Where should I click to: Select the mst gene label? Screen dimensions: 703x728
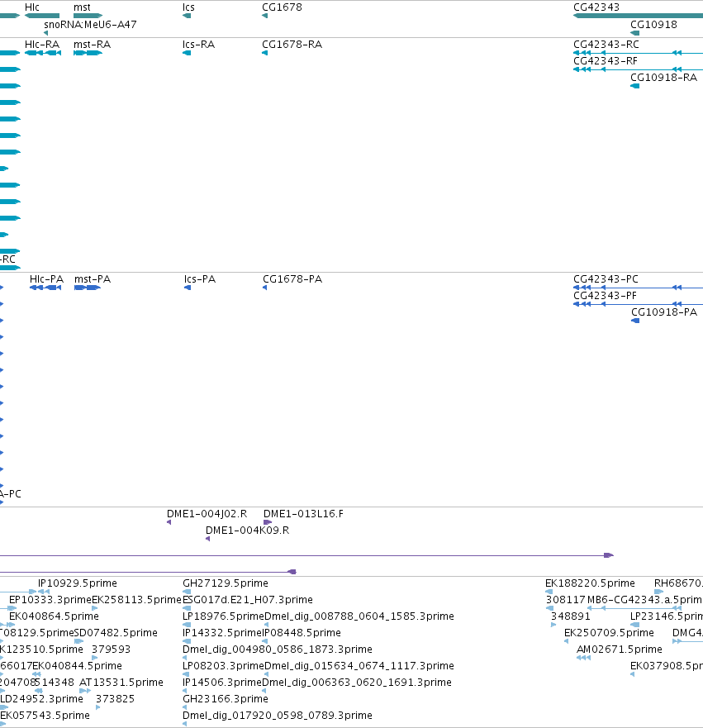[82, 7]
